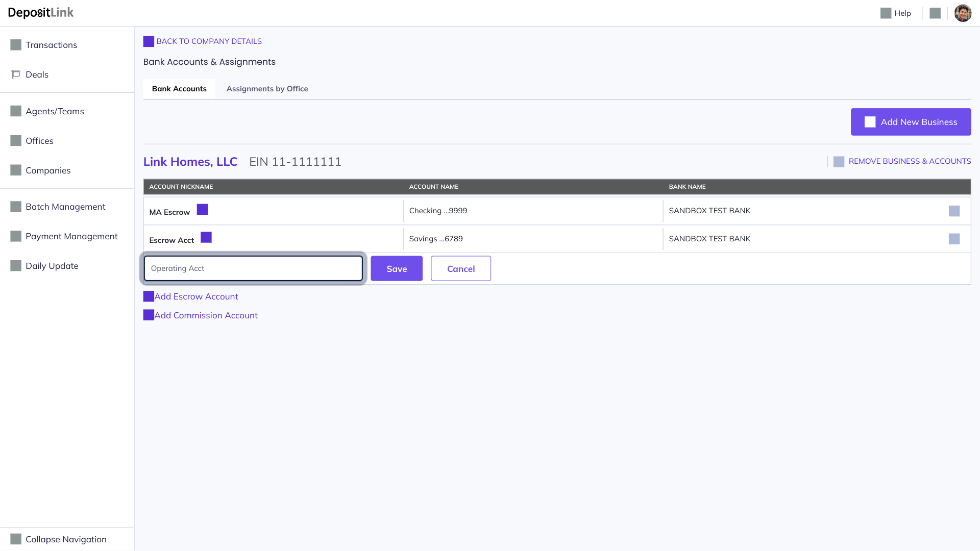This screenshot has width=980, height=551.
Task: Click the Add Commission Account link
Action: (x=206, y=316)
